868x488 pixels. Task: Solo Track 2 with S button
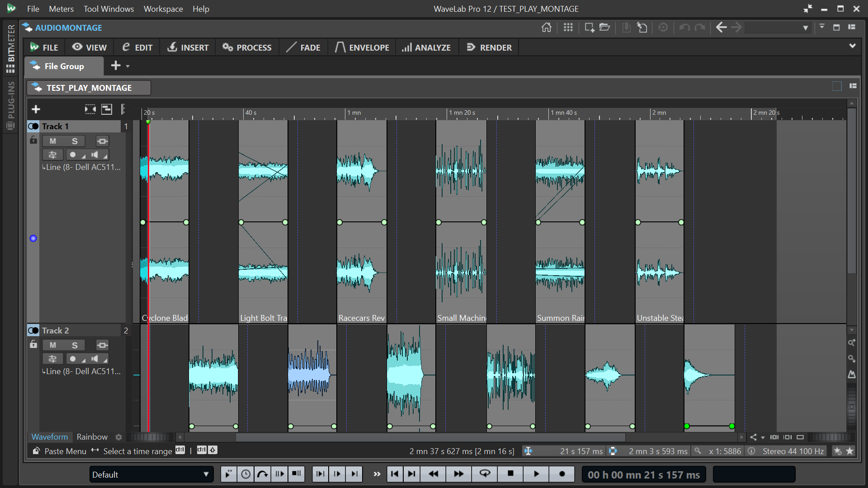[75, 345]
